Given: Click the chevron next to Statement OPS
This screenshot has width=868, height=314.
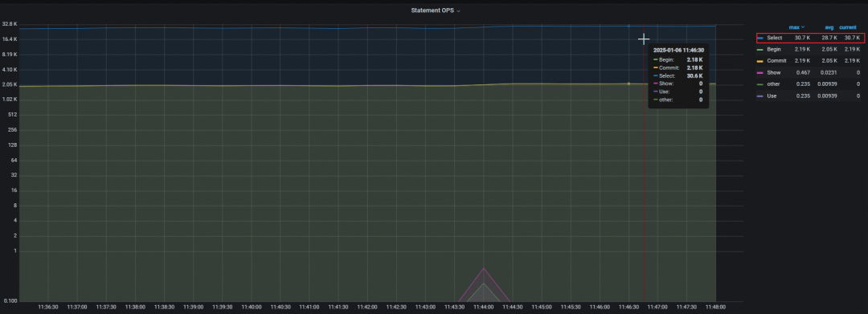Looking at the screenshot, I should [x=458, y=11].
